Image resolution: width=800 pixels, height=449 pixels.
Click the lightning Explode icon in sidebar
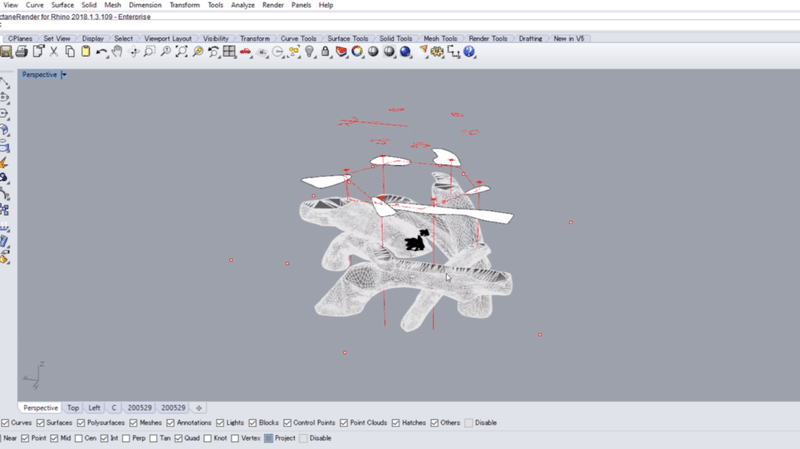click(5, 163)
